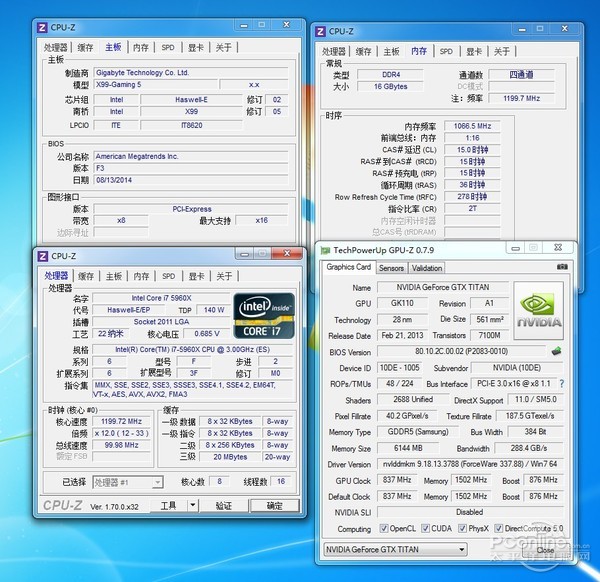Click the CPU-Z memory window Z icon
Screen dimensions: 600x582
click(x=320, y=31)
